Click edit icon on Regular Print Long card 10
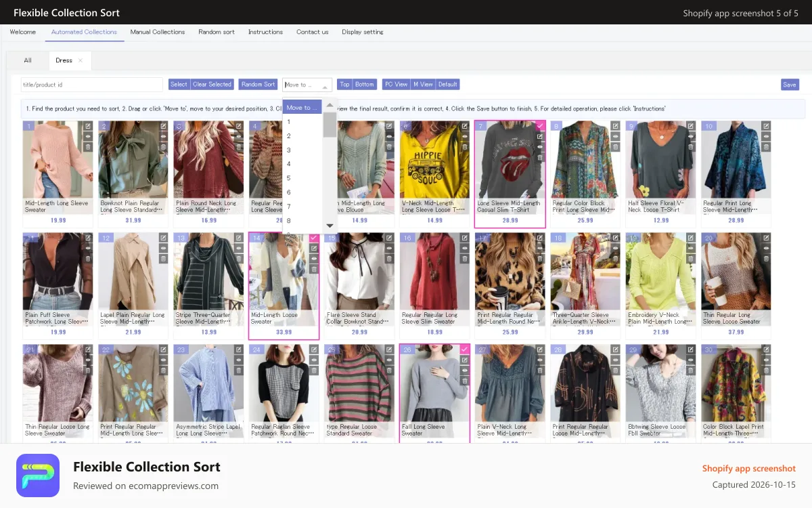812x508 pixels. 766,126
